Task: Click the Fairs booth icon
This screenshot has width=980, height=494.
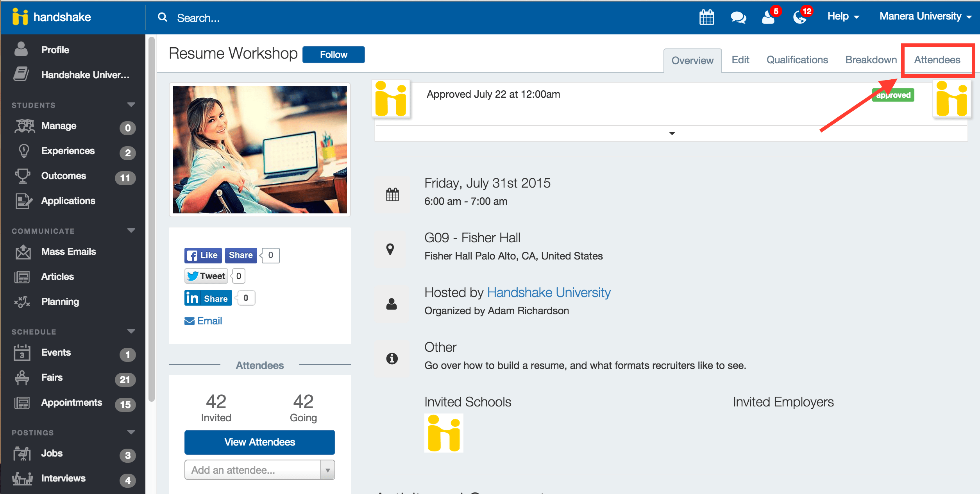Action: 22,378
